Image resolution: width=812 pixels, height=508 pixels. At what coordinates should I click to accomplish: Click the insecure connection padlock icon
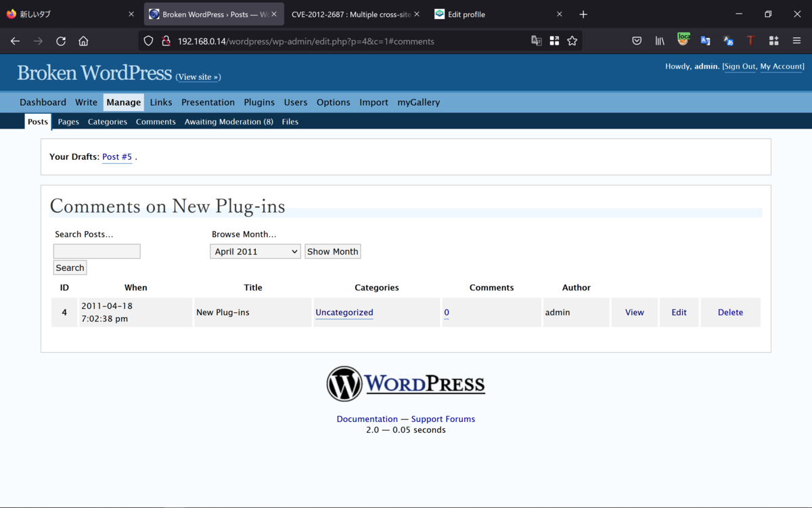click(x=166, y=41)
